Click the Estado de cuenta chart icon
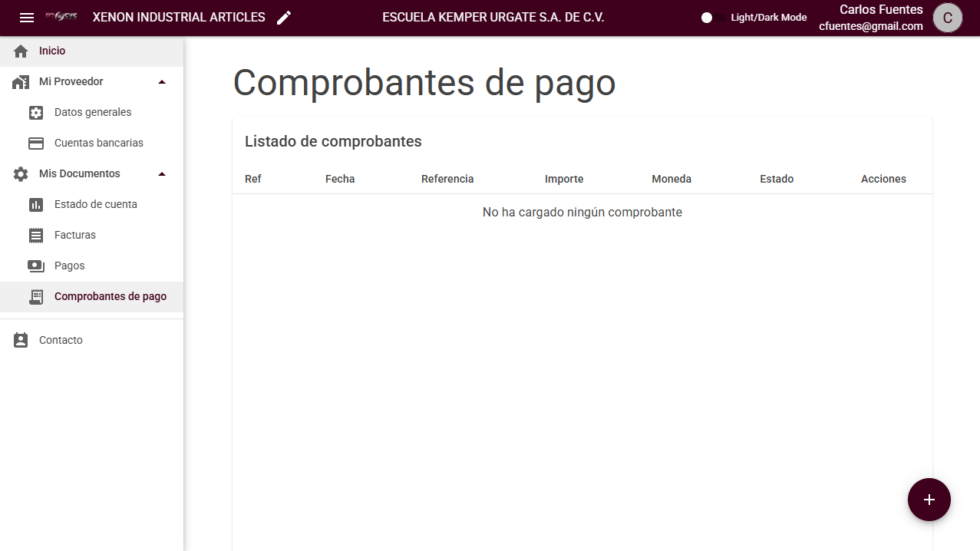 [x=36, y=205]
